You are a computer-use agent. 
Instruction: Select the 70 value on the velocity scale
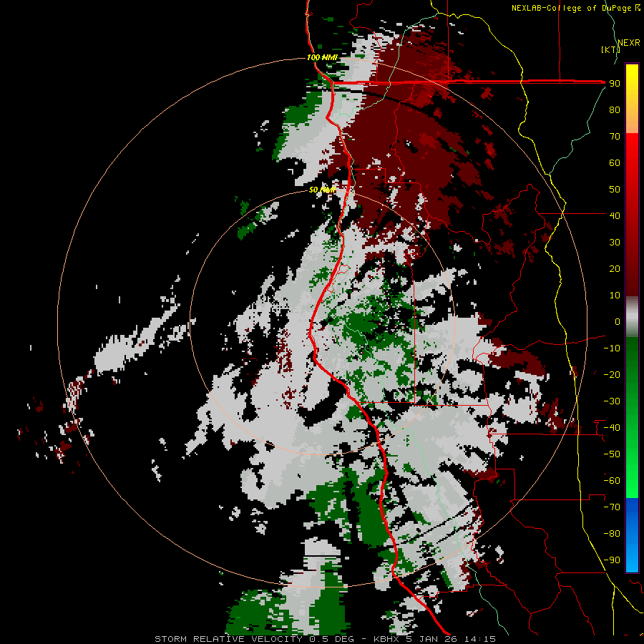(x=615, y=137)
